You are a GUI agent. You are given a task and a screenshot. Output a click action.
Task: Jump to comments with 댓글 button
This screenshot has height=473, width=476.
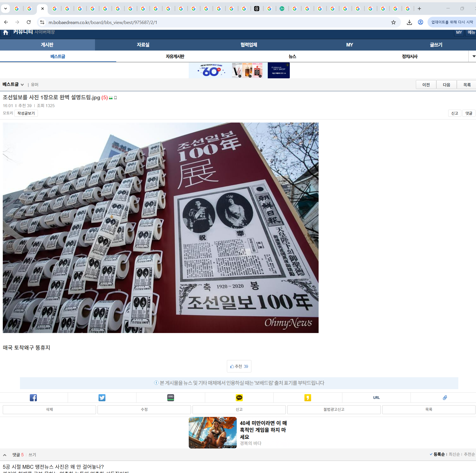[469, 113]
